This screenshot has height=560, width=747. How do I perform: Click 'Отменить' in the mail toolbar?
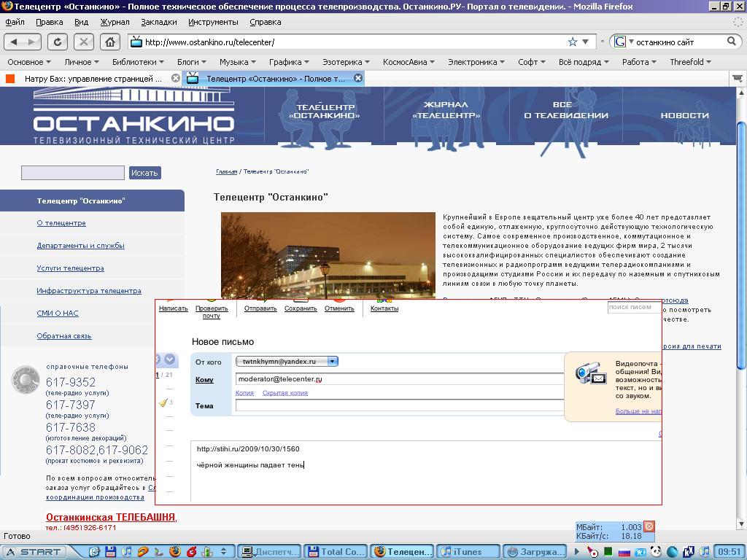[339, 308]
